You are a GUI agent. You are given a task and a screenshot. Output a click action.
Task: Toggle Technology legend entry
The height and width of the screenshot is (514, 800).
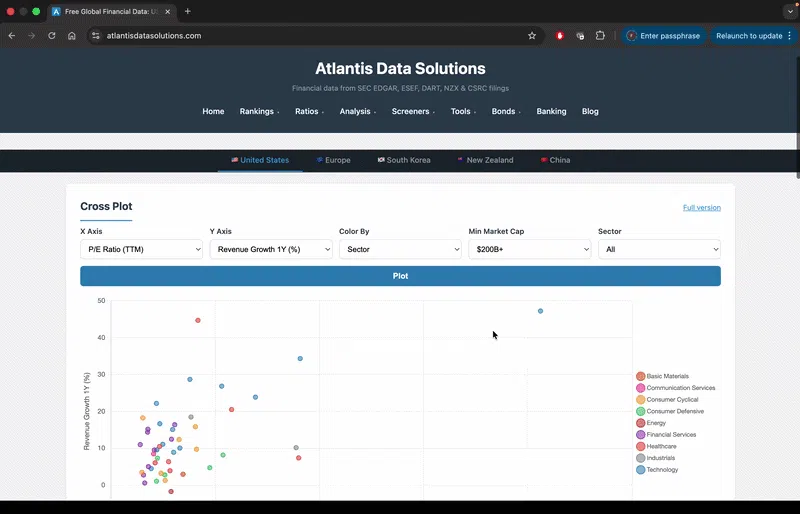pyautogui.click(x=657, y=470)
